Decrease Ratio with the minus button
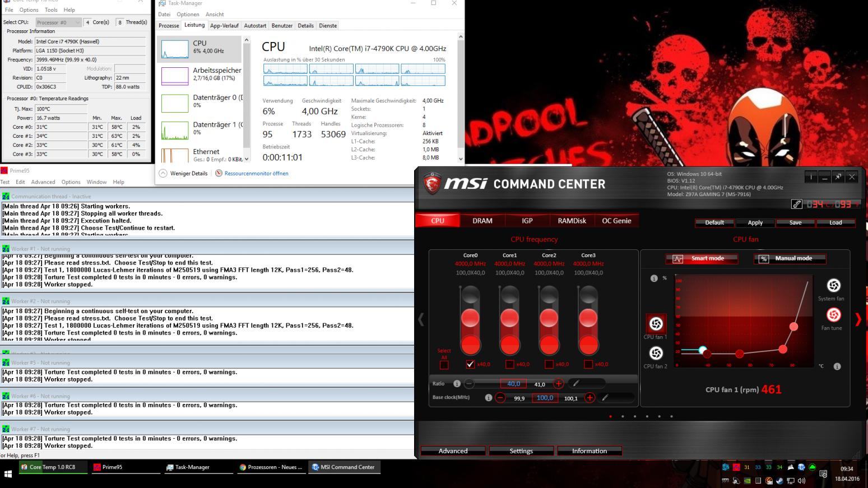 pyautogui.click(x=470, y=384)
